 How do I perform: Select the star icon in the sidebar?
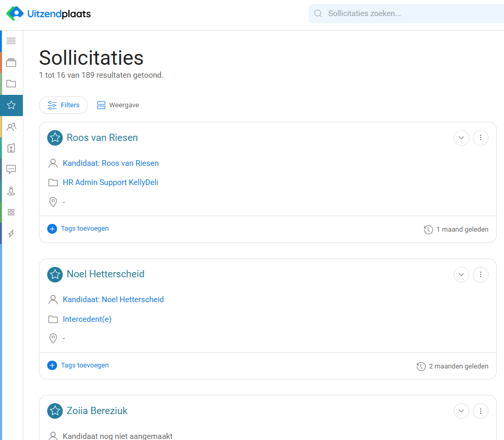pyautogui.click(x=11, y=105)
